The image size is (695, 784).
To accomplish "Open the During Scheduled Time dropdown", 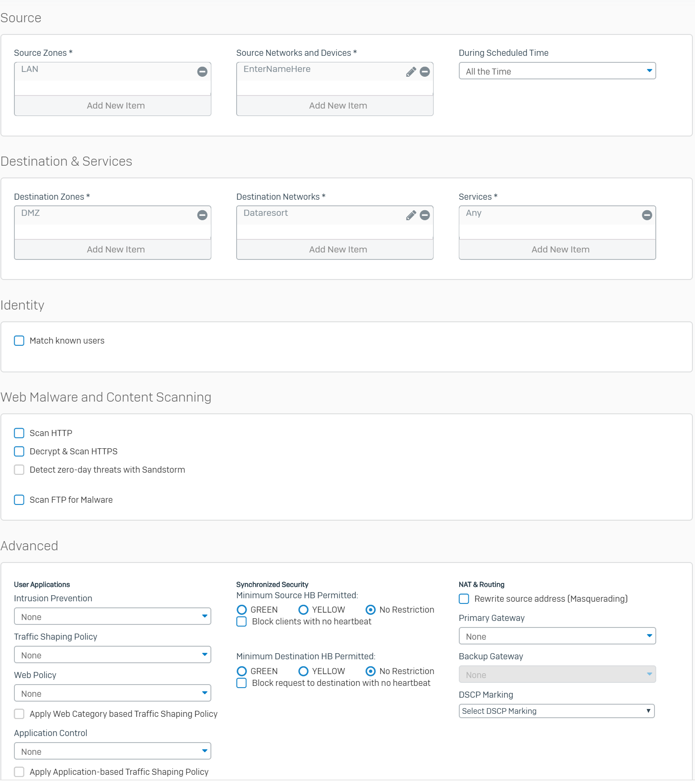I will pos(557,71).
